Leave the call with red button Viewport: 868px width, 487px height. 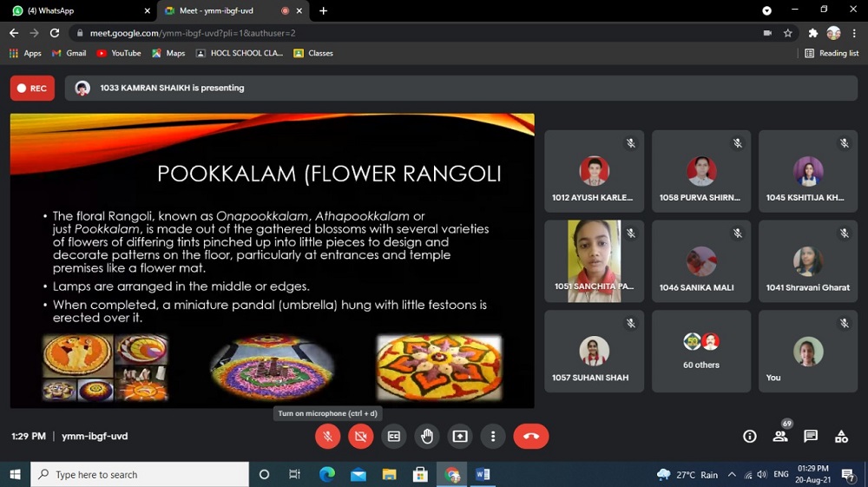tap(530, 437)
